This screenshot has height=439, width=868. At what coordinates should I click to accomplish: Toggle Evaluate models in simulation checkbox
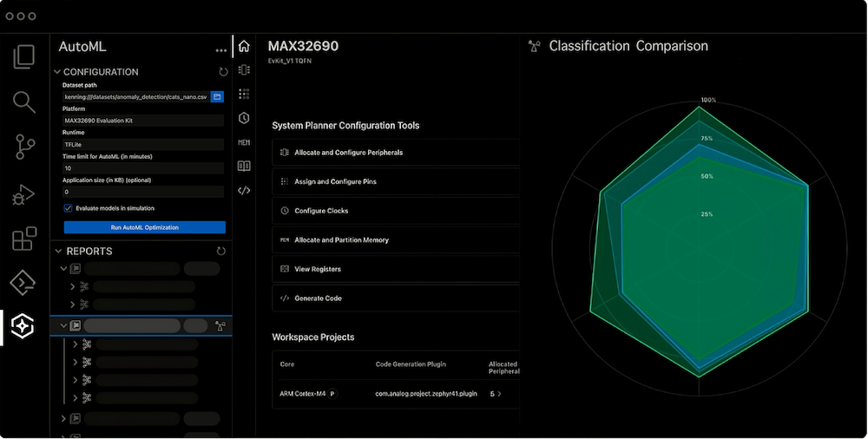69,208
